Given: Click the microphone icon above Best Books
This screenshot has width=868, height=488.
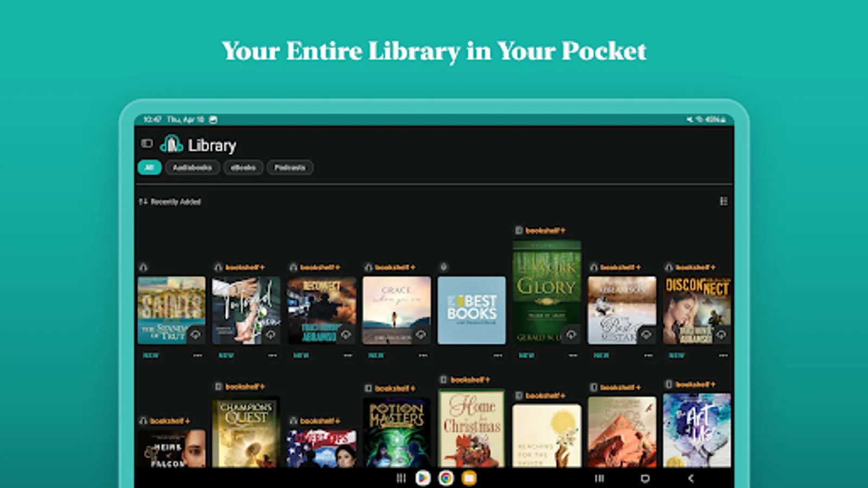Looking at the screenshot, I should click(443, 267).
